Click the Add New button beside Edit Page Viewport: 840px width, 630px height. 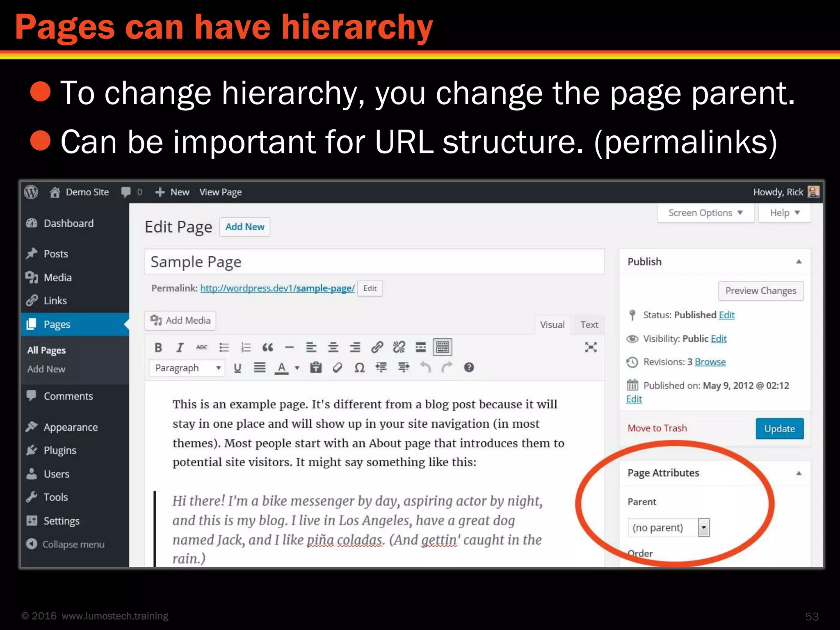[245, 227]
